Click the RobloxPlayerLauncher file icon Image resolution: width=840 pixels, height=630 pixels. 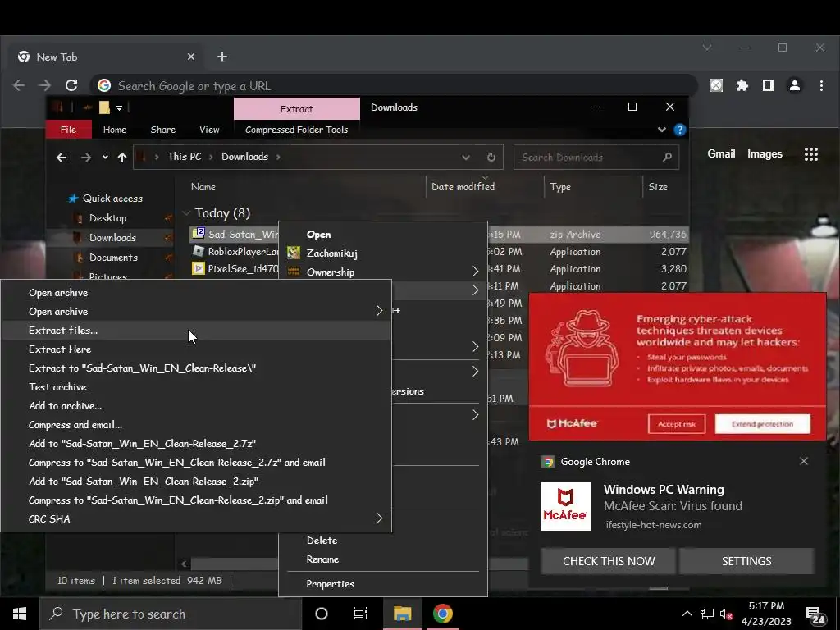point(199,251)
